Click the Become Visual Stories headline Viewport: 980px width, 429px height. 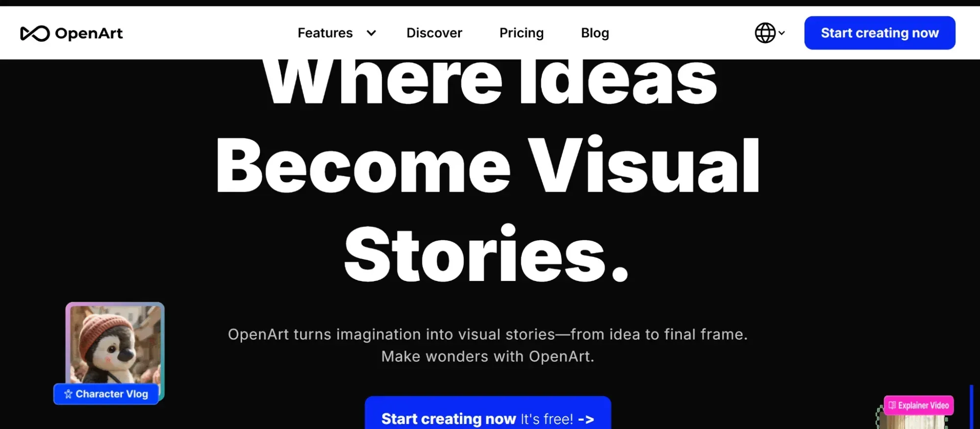point(488,210)
